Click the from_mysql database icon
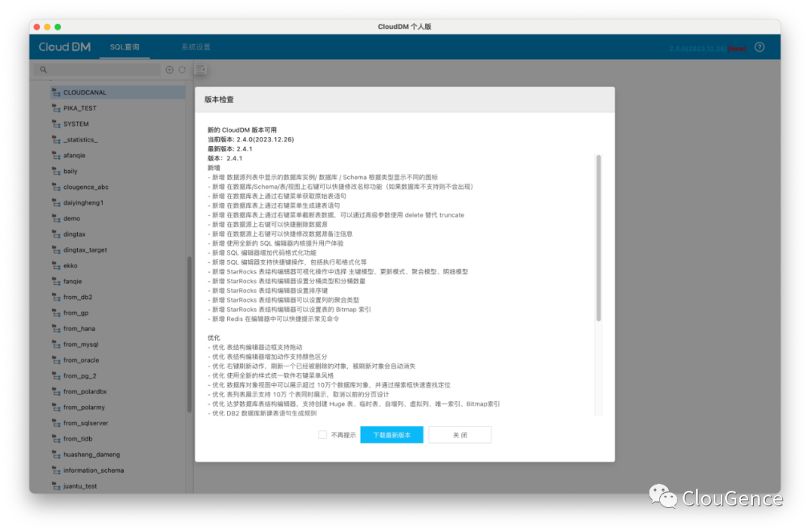810x532 pixels. tap(56, 344)
